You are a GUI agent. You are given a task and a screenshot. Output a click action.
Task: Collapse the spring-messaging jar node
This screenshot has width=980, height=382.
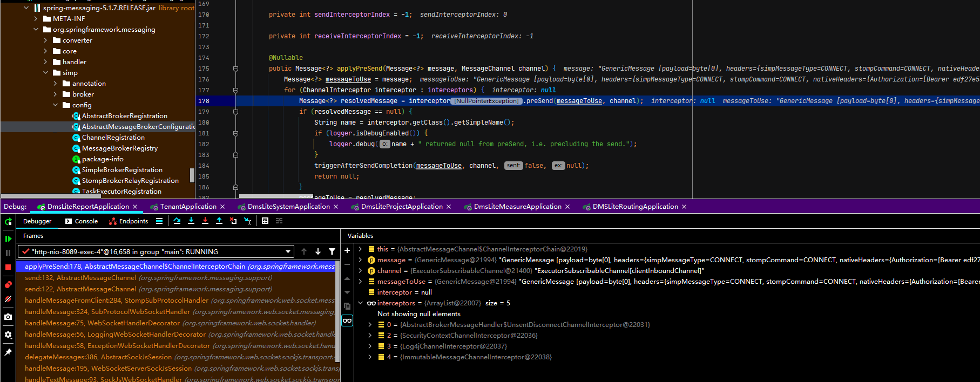coord(26,8)
